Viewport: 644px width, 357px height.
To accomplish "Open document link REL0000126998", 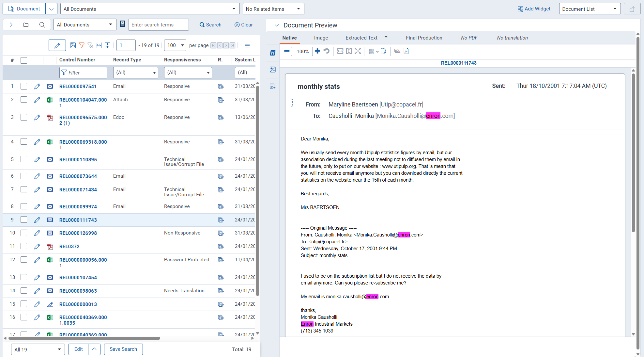I will pyautogui.click(x=78, y=233).
